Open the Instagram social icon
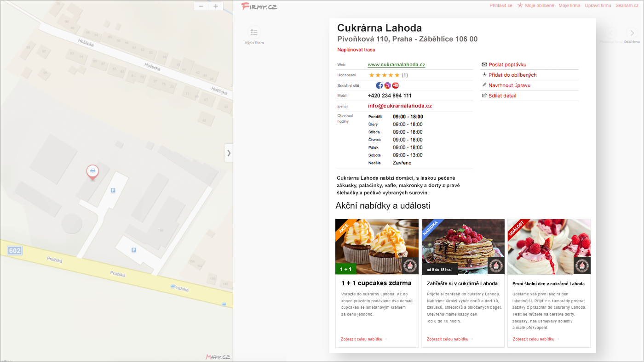The width and height of the screenshot is (644, 362). pos(387,85)
